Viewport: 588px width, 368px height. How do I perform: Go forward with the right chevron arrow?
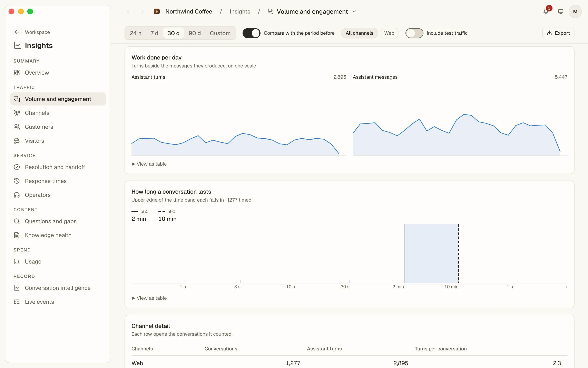[x=142, y=11]
